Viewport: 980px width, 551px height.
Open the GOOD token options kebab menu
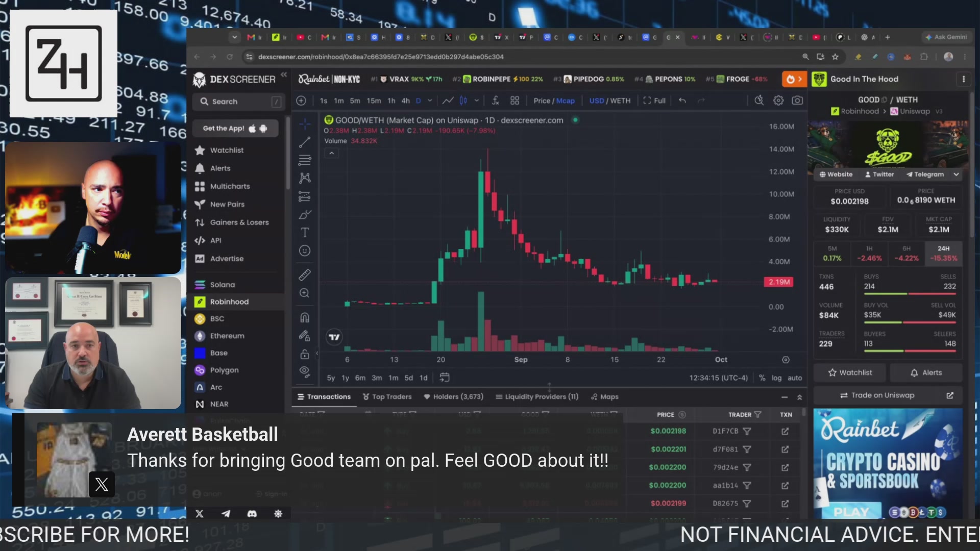(964, 79)
